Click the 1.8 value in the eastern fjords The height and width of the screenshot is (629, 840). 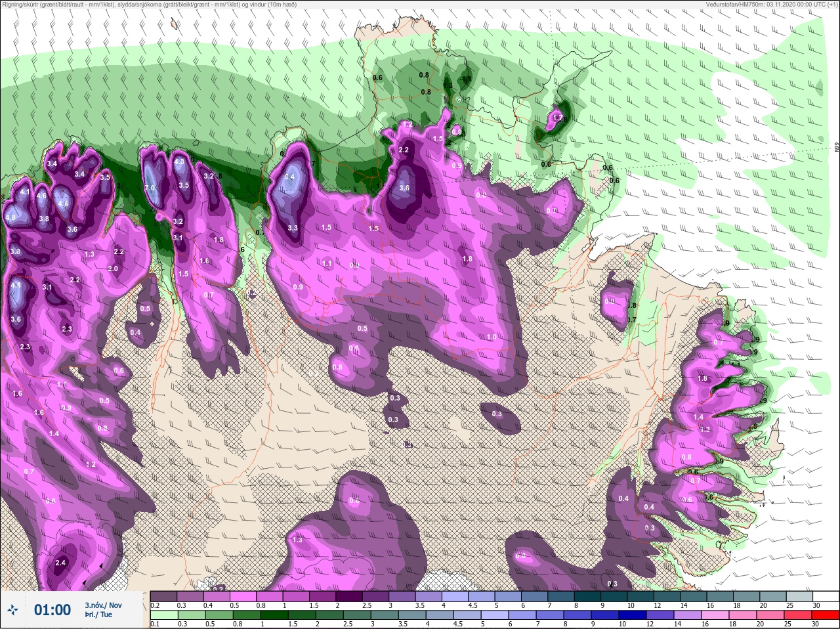pyautogui.click(x=703, y=379)
